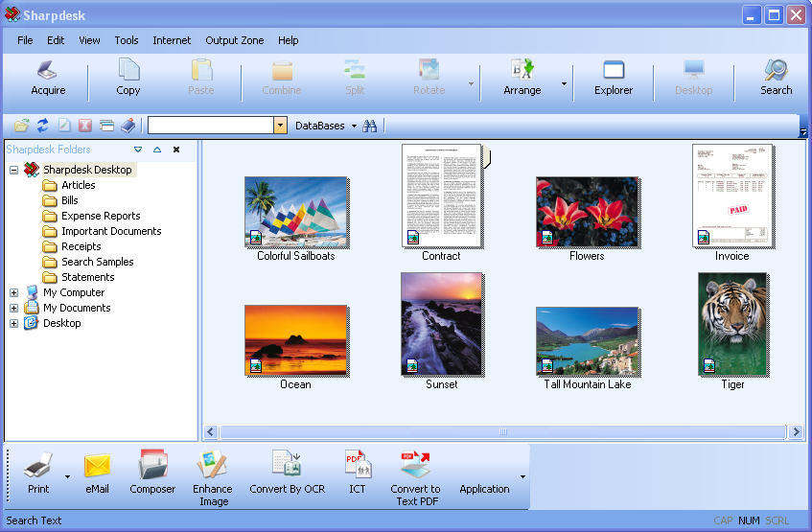The height and width of the screenshot is (532, 812).
Task: Click the horizontal scrollbar thumb
Action: tap(503, 431)
